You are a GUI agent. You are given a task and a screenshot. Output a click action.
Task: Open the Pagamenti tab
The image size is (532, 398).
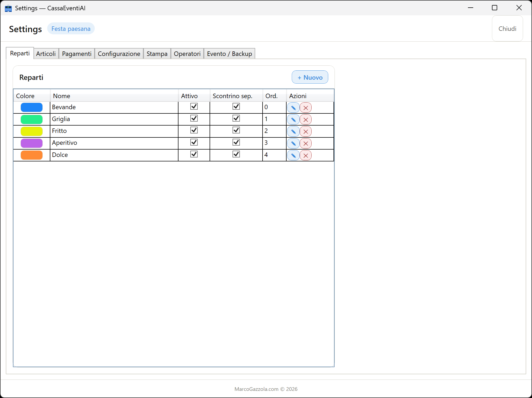pos(77,54)
